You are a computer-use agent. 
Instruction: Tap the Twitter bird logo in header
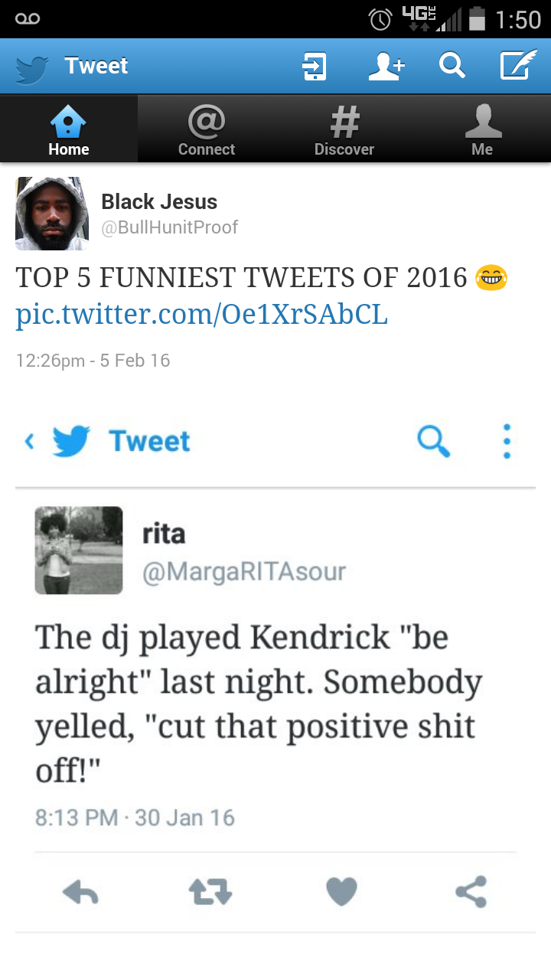click(x=32, y=67)
